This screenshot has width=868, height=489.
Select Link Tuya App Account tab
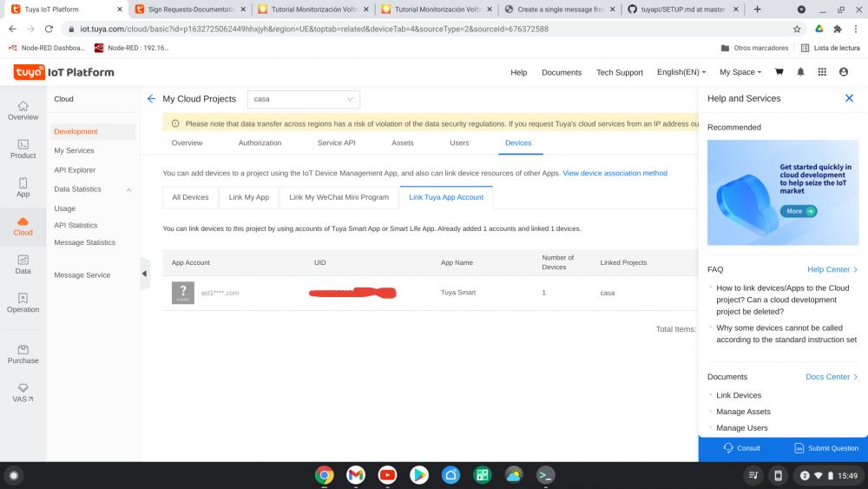pyautogui.click(x=446, y=197)
